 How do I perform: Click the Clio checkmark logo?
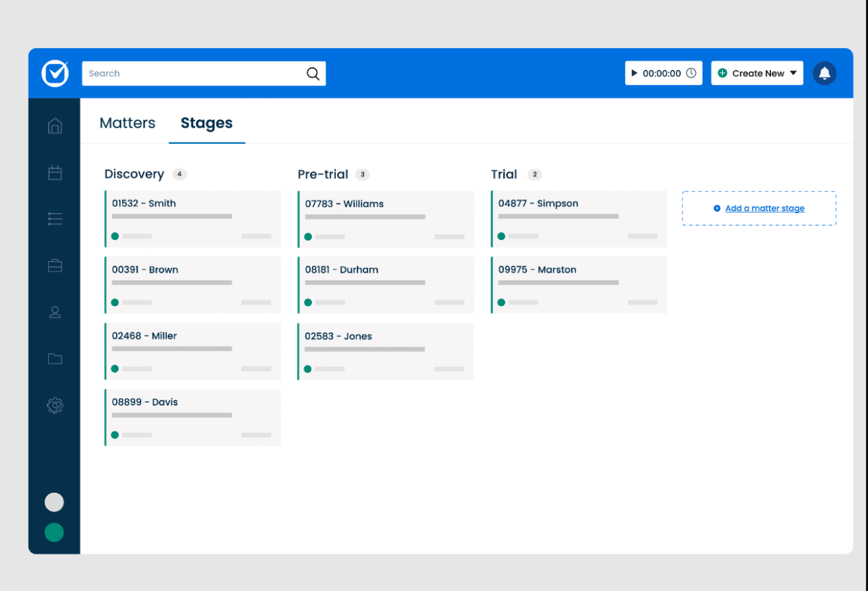coord(55,73)
